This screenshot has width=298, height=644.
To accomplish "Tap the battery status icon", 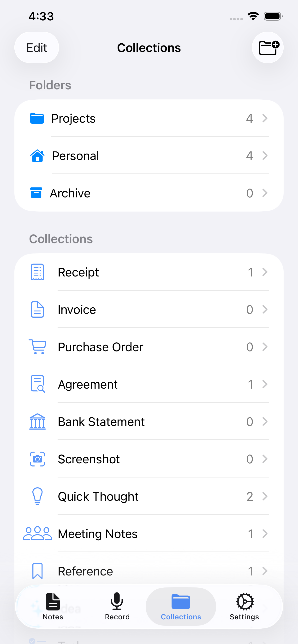I will pos(273,16).
